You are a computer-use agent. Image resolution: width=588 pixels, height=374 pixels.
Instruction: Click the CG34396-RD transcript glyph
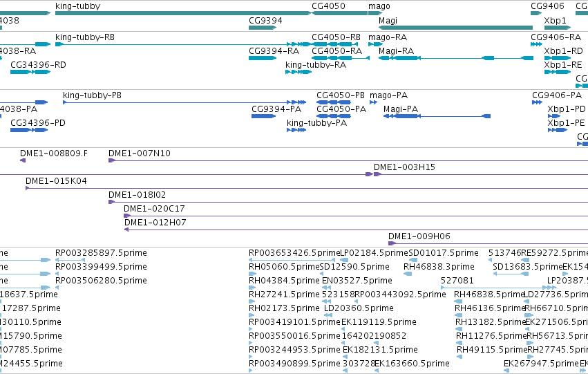tap(30, 72)
